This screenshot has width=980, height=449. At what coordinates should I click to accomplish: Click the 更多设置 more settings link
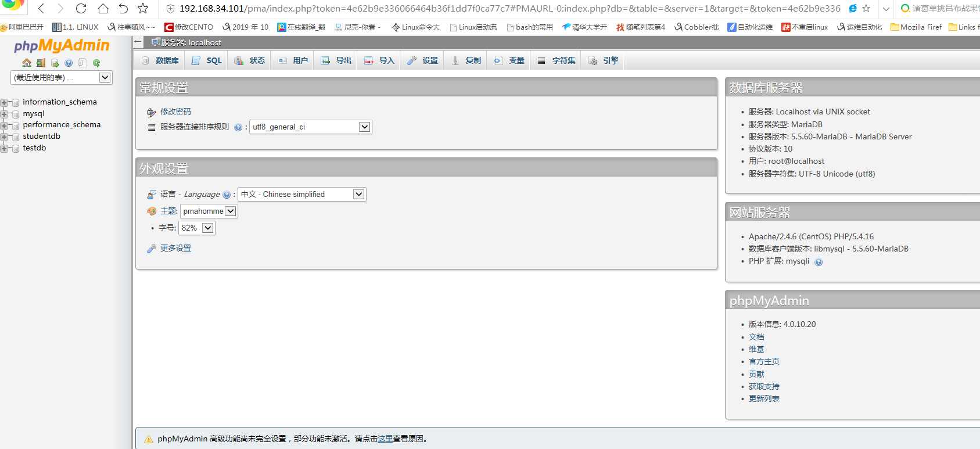175,248
